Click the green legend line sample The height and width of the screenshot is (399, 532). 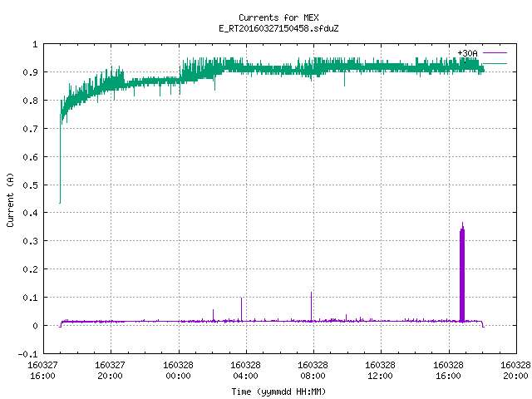[495, 63]
